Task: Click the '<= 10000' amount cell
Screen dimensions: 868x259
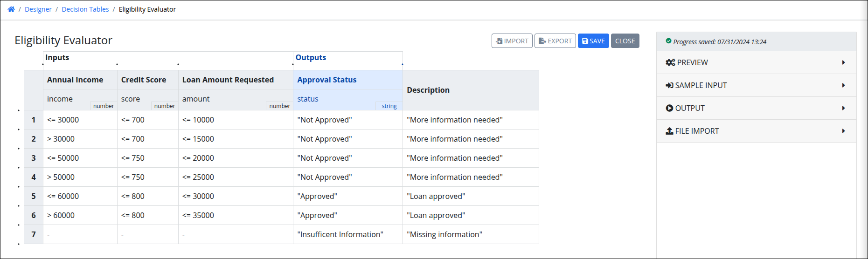Action: click(x=236, y=120)
